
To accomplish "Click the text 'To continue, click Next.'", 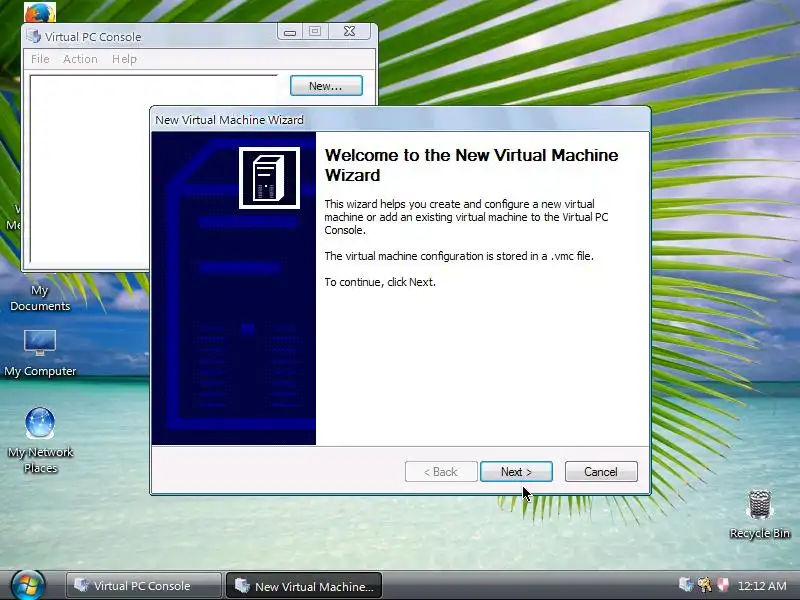I will (x=380, y=282).
